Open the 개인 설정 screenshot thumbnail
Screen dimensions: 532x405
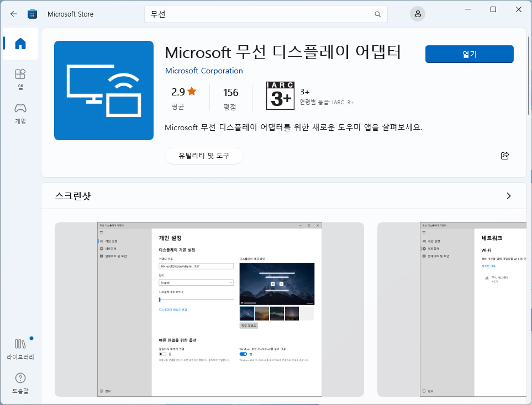click(x=209, y=310)
